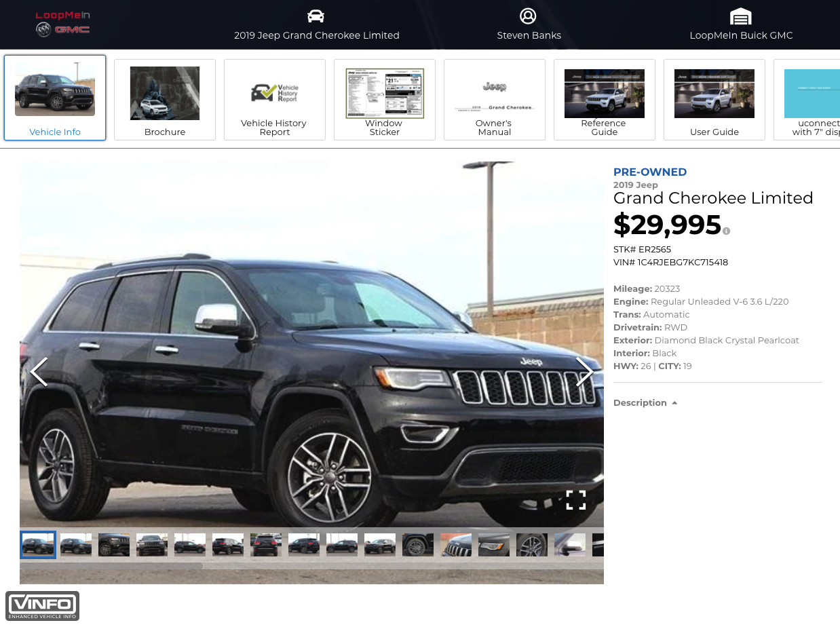Select the second vehicle photo thumbnail

[76, 545]
